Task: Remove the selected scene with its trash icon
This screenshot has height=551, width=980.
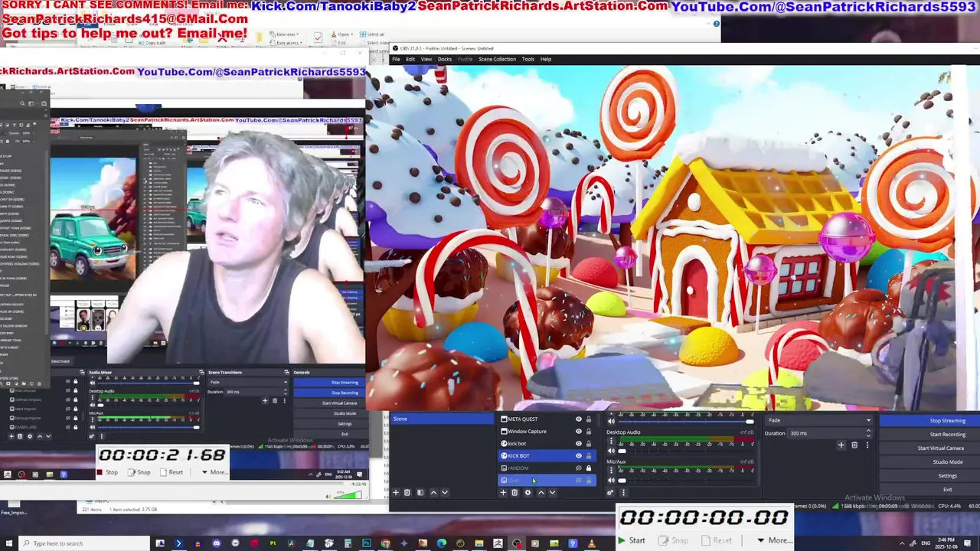Action: (x=407, y=492)
